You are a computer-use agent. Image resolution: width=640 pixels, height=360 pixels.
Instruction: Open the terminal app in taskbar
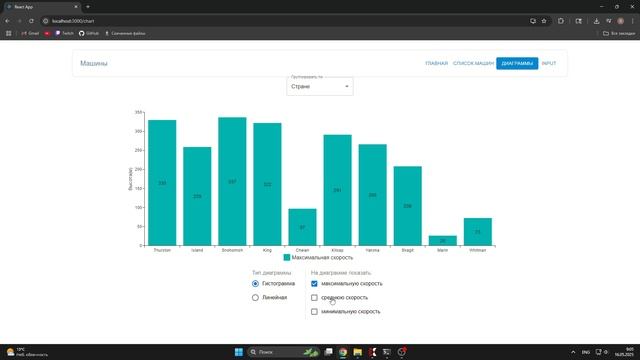pos(387,352)
